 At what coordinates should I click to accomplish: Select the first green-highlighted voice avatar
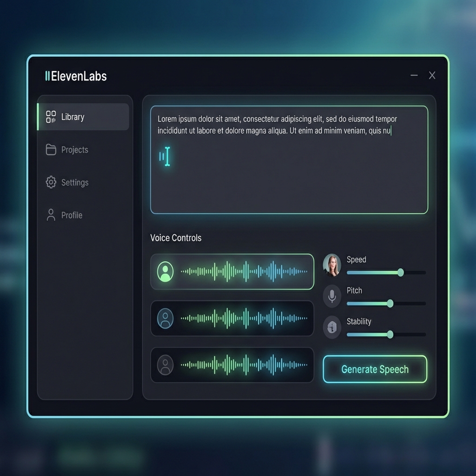tap(165, 271)
